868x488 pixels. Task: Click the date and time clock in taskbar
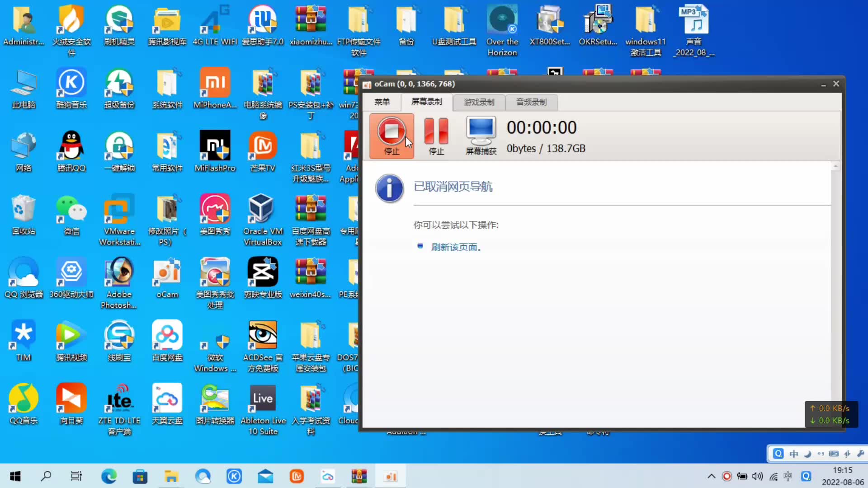(842, 476)
